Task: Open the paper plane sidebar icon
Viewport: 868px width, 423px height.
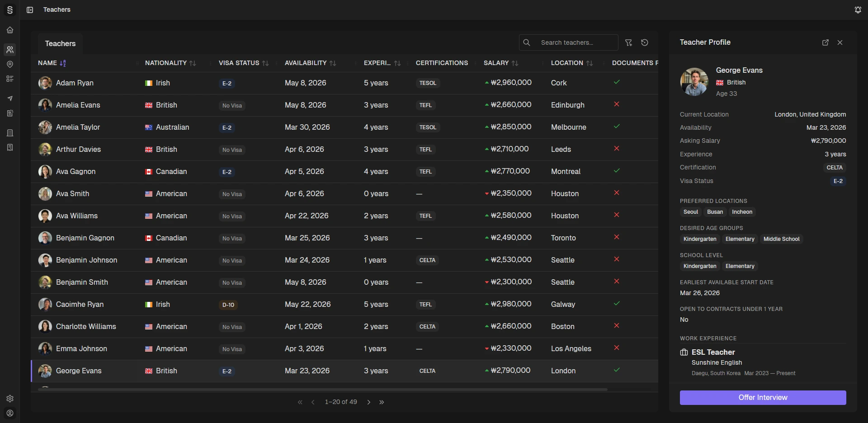Action: tap(10, 99)
